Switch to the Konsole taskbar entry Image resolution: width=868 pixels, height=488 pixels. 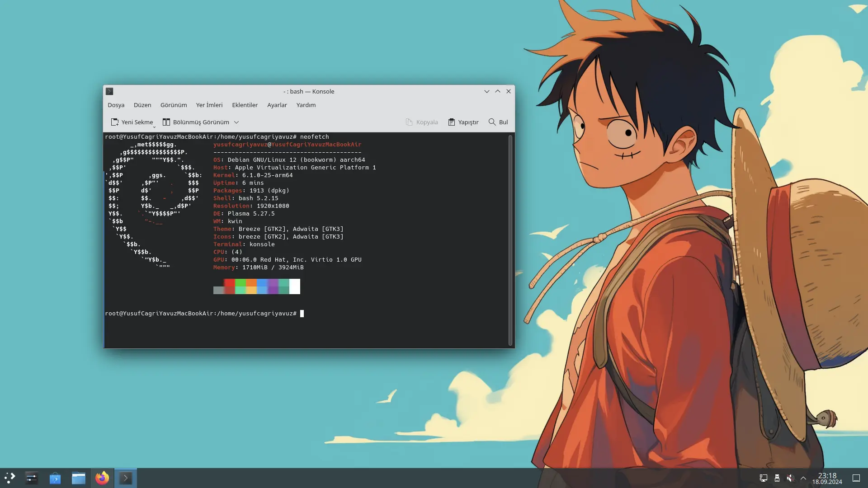click(x=126, y=478)
